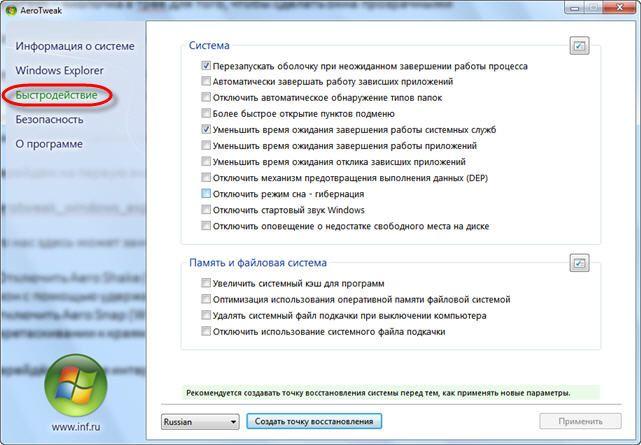This screenshot has height=445, width=641.
Task: Click the Система group heading
Action: [x=209, y=45]
